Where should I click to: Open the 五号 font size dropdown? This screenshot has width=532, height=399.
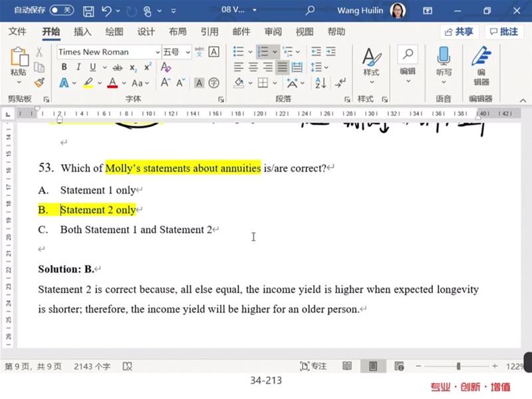[x=188, y=53]
